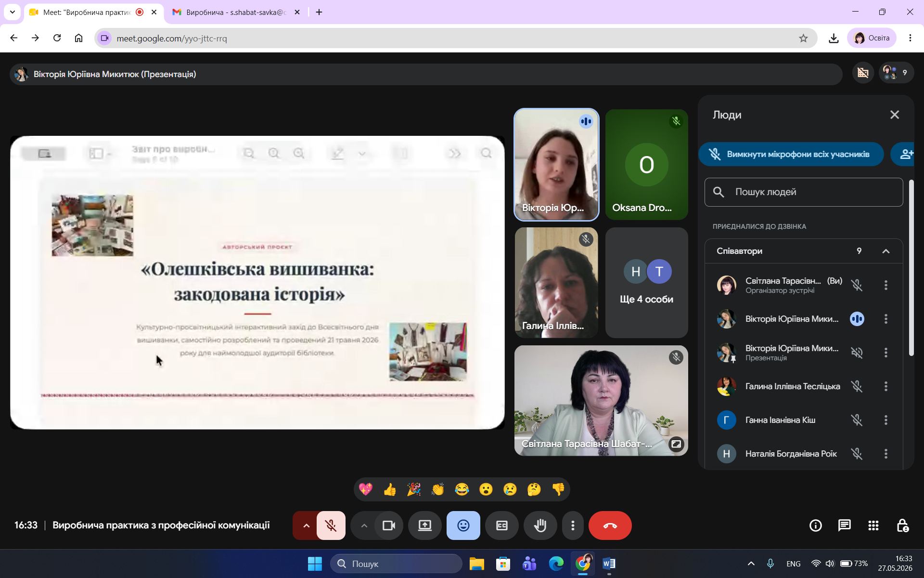Start sharing screen with present button
Screen dimensions: 924x578
pos(425,525)
